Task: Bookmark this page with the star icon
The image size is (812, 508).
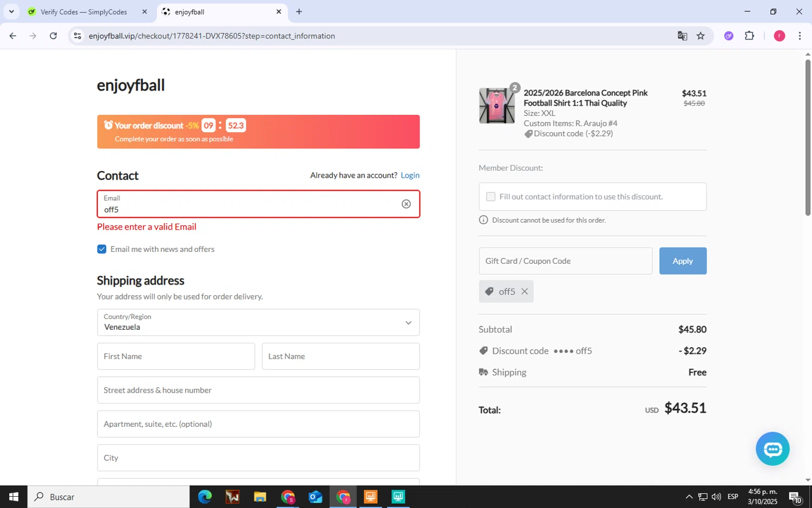Action: [700, 36]
